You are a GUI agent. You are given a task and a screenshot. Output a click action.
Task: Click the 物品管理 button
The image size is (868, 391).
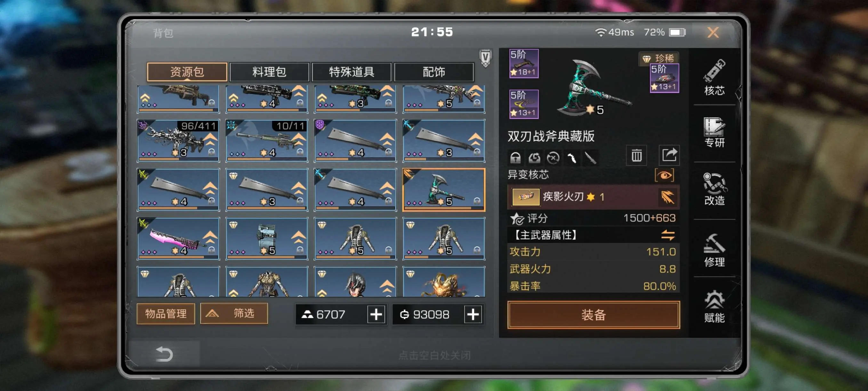coord(166,314)
